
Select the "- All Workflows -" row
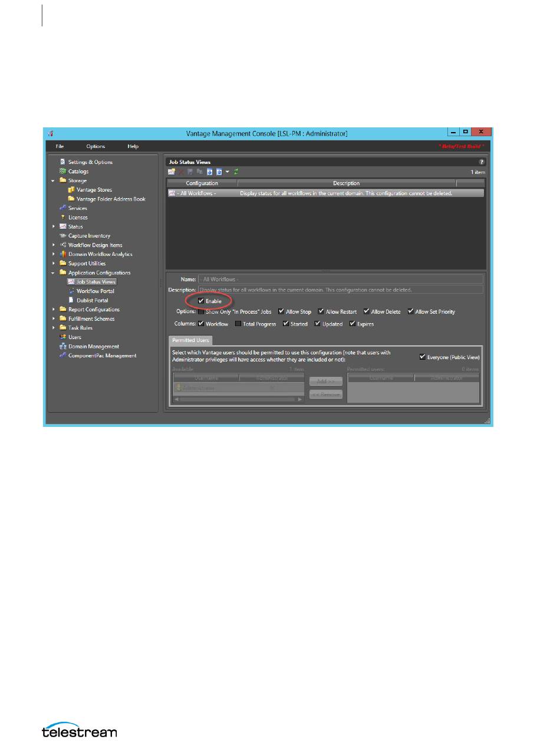click(325, 193)
